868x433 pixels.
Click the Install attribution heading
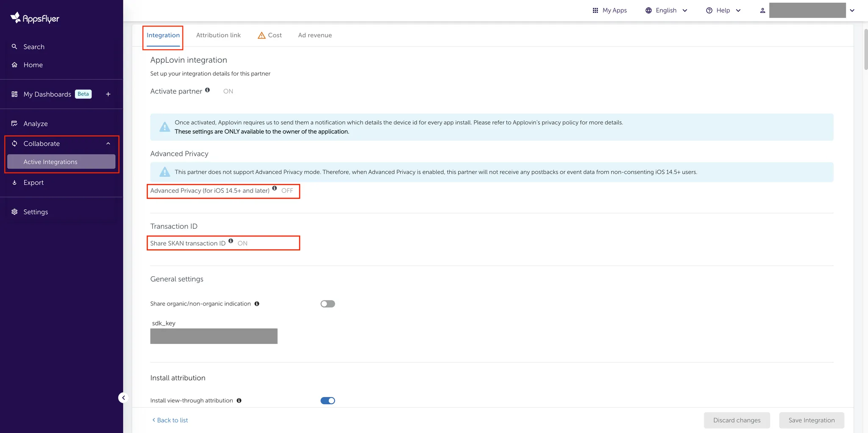(178, 378)
